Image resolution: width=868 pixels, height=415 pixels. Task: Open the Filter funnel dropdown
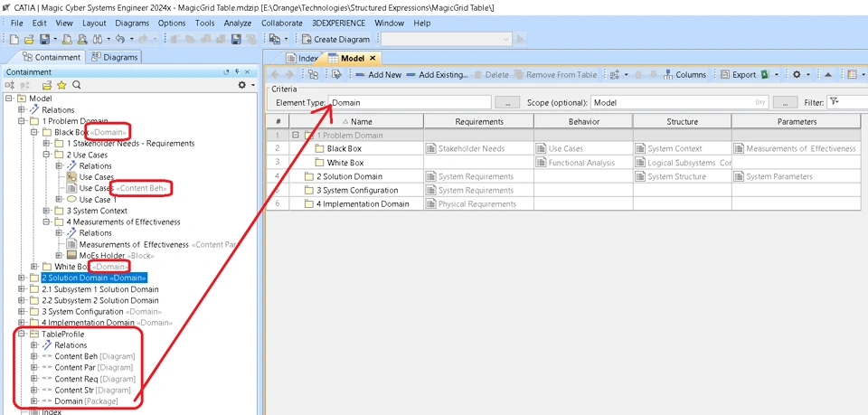coord(835,102)
